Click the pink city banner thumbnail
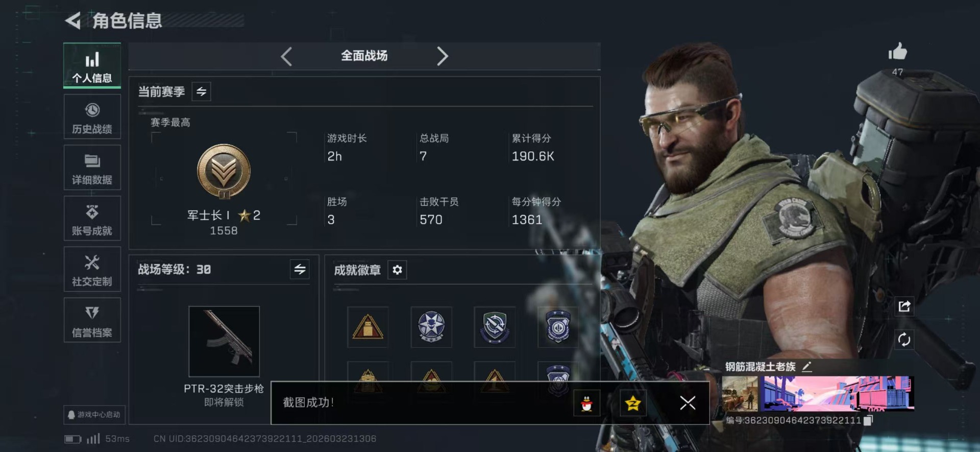The image size is (980, 452). [x=837, y=393]
